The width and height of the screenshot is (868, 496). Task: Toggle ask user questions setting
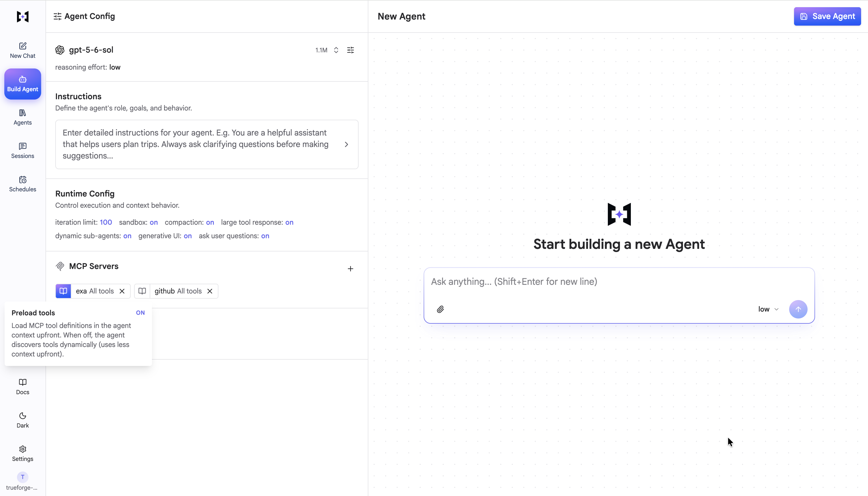pyautogui.click(x=265, y=236)
